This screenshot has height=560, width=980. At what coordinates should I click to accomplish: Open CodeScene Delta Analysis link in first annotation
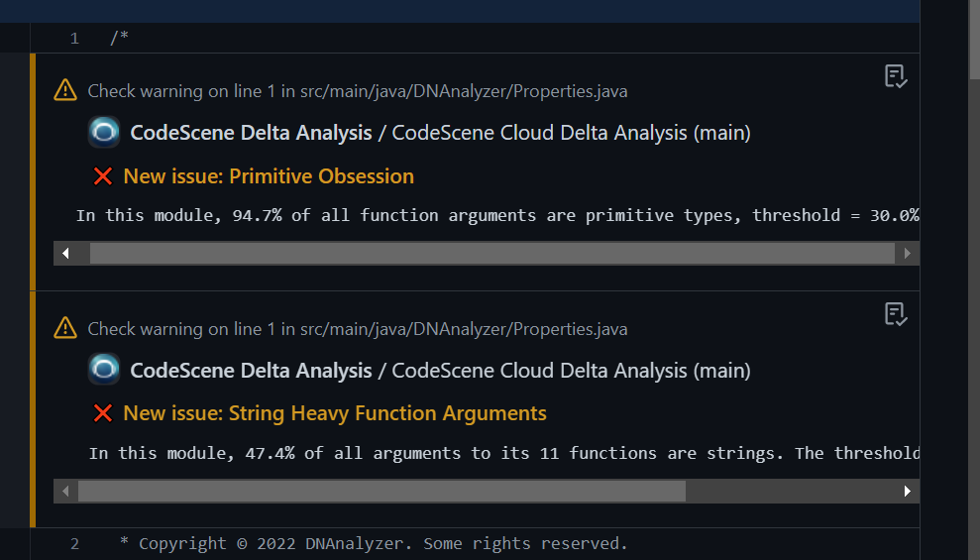click(x=251, y=133)
